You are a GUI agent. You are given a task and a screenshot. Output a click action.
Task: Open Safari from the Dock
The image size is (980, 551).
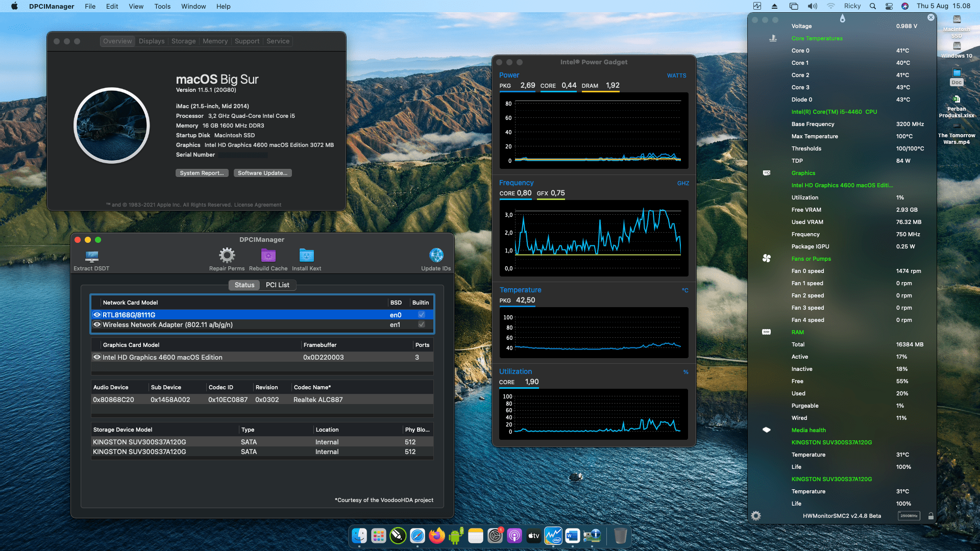(x=417, y=536)
